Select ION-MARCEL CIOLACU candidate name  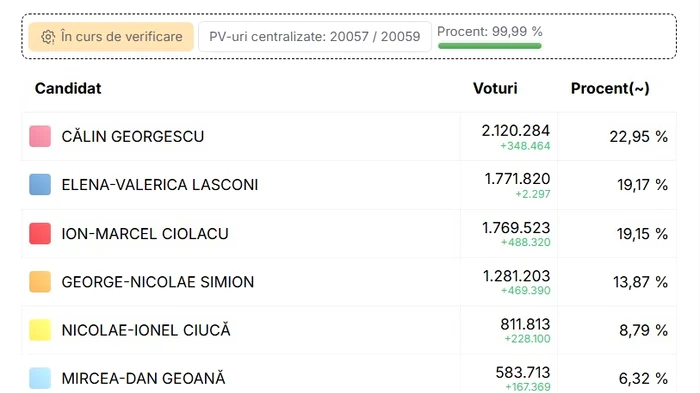pos(145,234)
